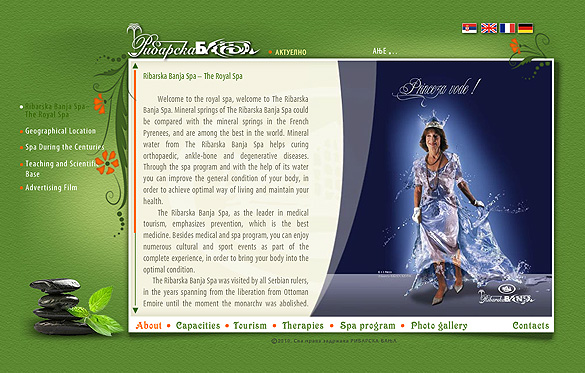The height and width of the screenshot is (373, 585).
Task: Click the up arrow of text scroller
Action: 135,66
